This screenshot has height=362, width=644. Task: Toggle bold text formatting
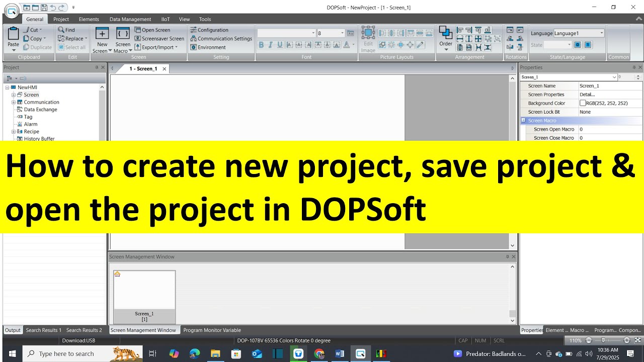click(261, 45)
